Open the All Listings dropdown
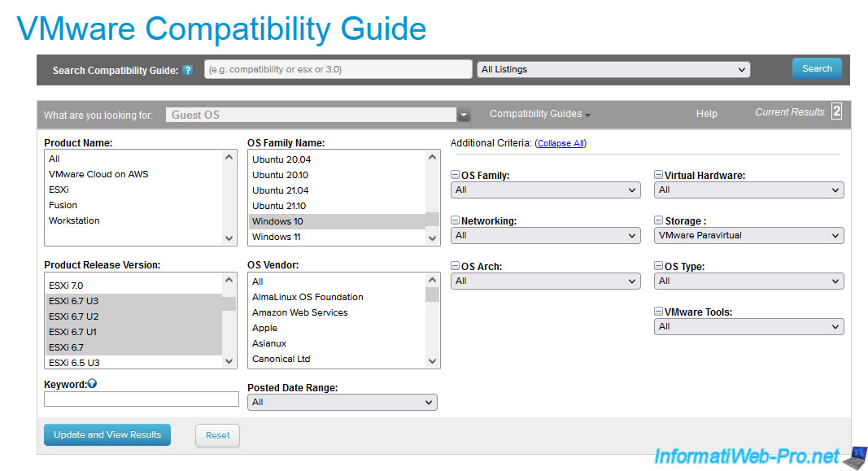Image resolution: width=868 pixels, height=471 pixels. pos(613,70)
